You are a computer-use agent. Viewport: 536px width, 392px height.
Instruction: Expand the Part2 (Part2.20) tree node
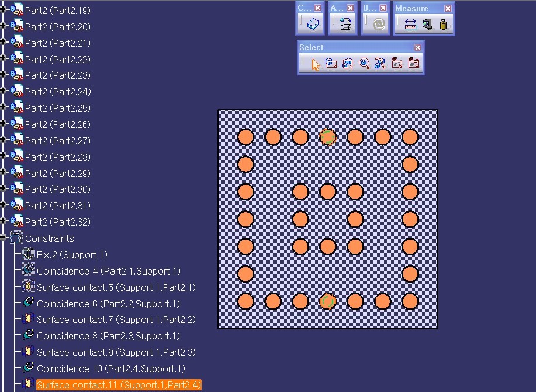(3, 25)
